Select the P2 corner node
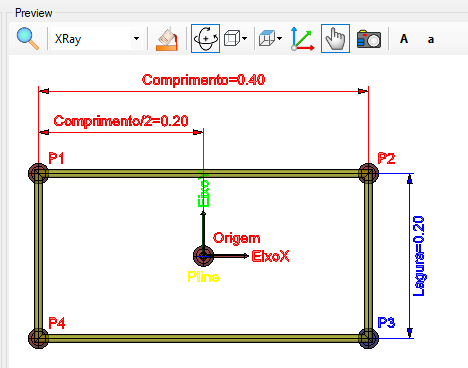 click(368, 173)
